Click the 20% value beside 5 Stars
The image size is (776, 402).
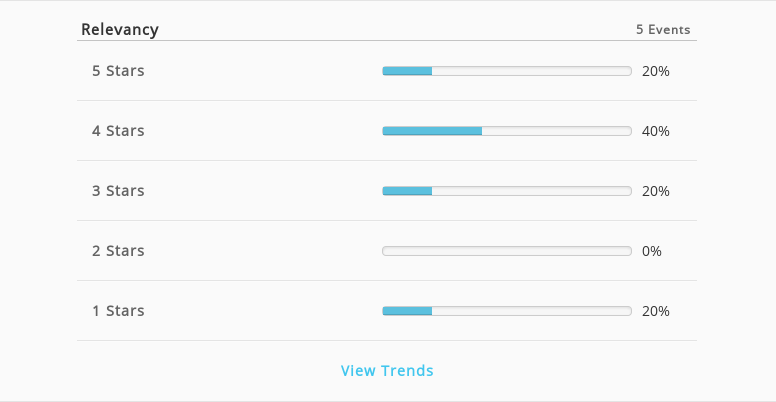tap(656, 71)
